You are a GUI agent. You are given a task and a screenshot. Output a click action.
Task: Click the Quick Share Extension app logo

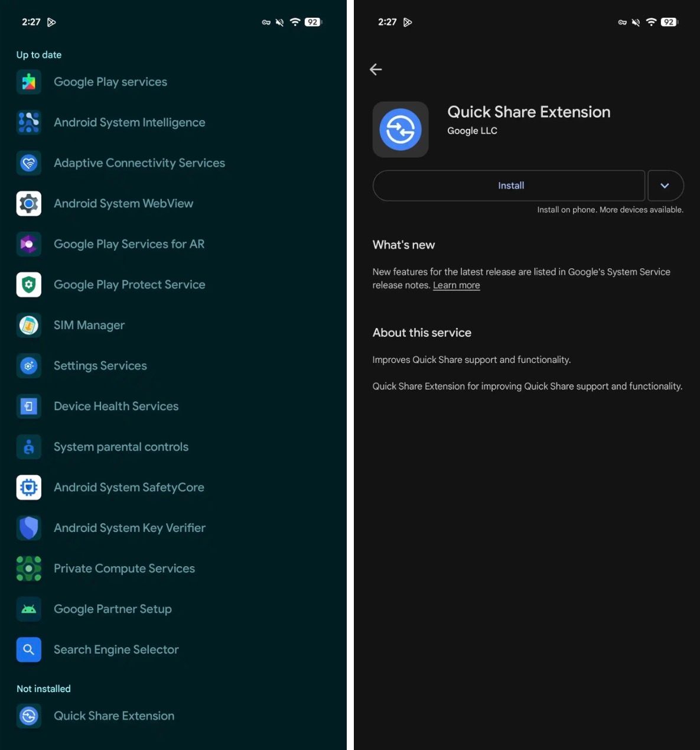click(401, 129)
